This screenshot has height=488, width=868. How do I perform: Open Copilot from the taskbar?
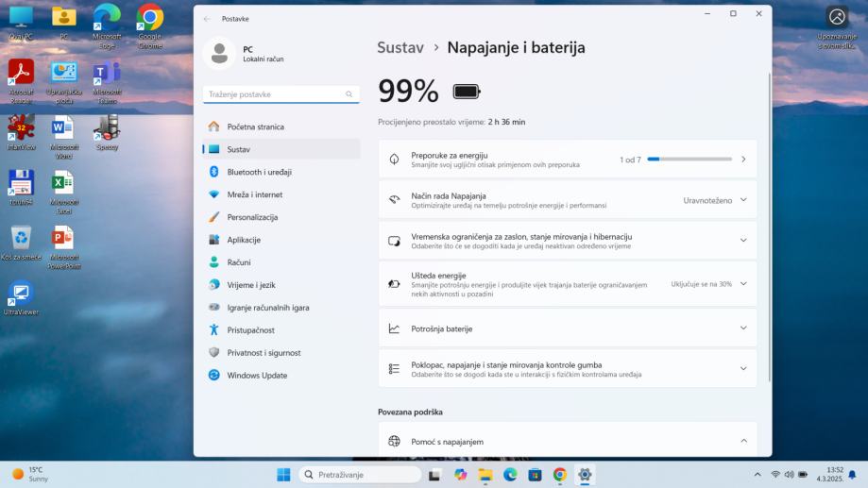[x=460, y=475]
